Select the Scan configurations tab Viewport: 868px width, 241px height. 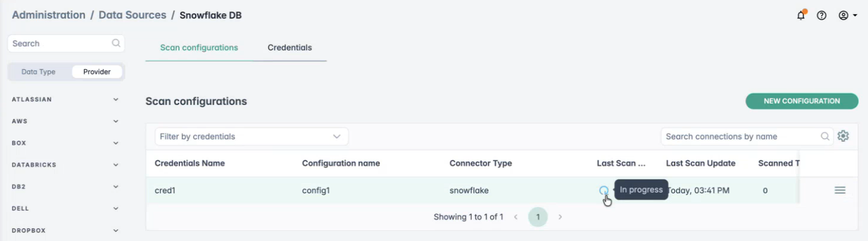click(x=199, y=47)
